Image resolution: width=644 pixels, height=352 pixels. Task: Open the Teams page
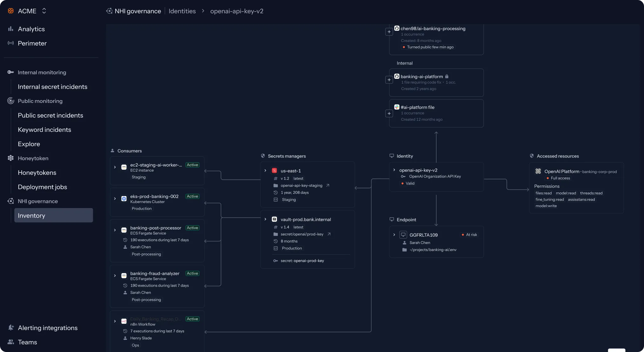point(27,342)
